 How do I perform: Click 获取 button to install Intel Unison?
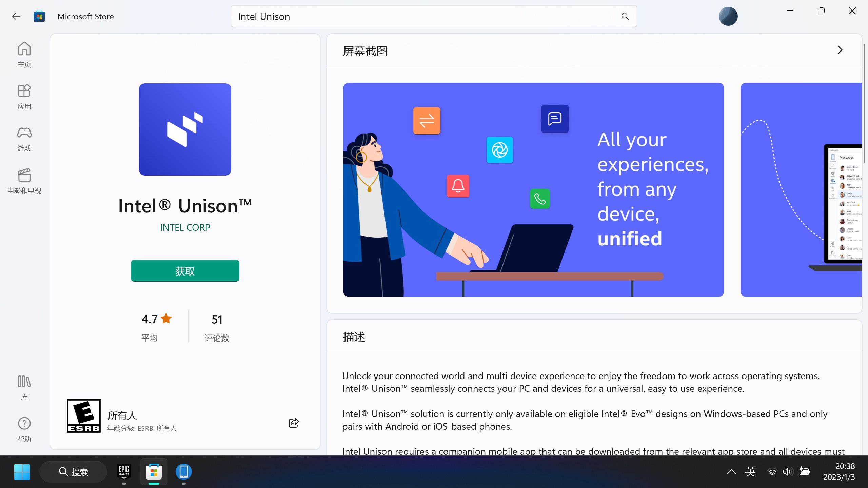(x=185, y=270)
